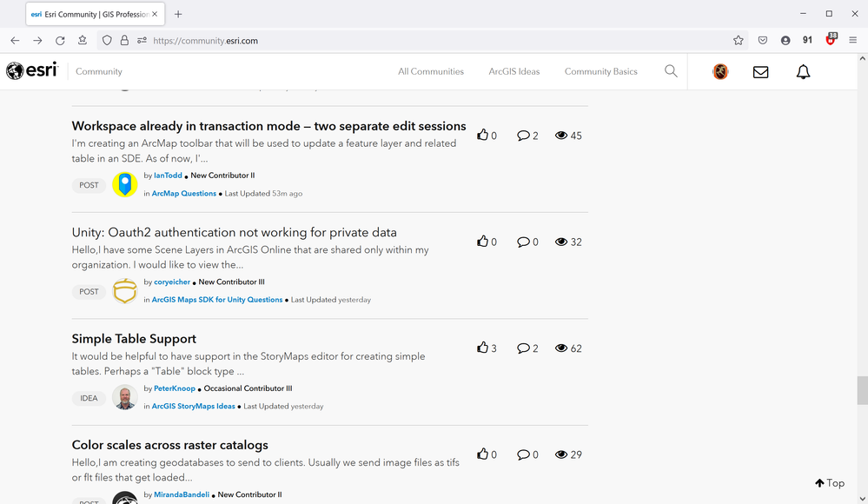868x504 pixels.
Task: Click the kudos thumb on Unity Oauth2 post
Action: click(483, 241)
